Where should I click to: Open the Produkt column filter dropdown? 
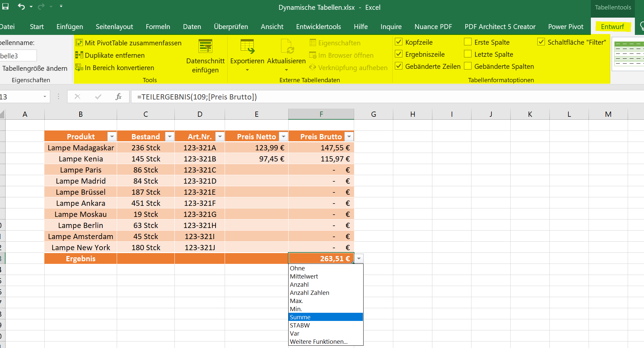coord(112,137)
